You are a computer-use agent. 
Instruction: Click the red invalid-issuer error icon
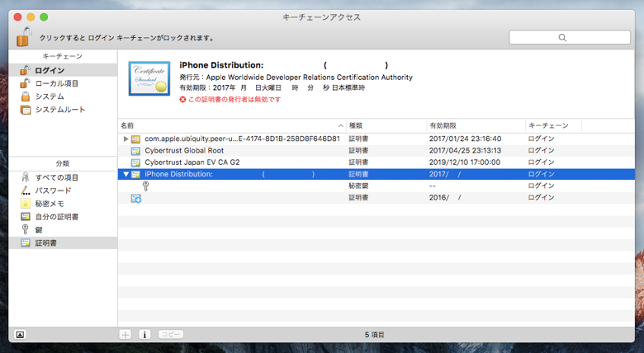tap(182, 99)
